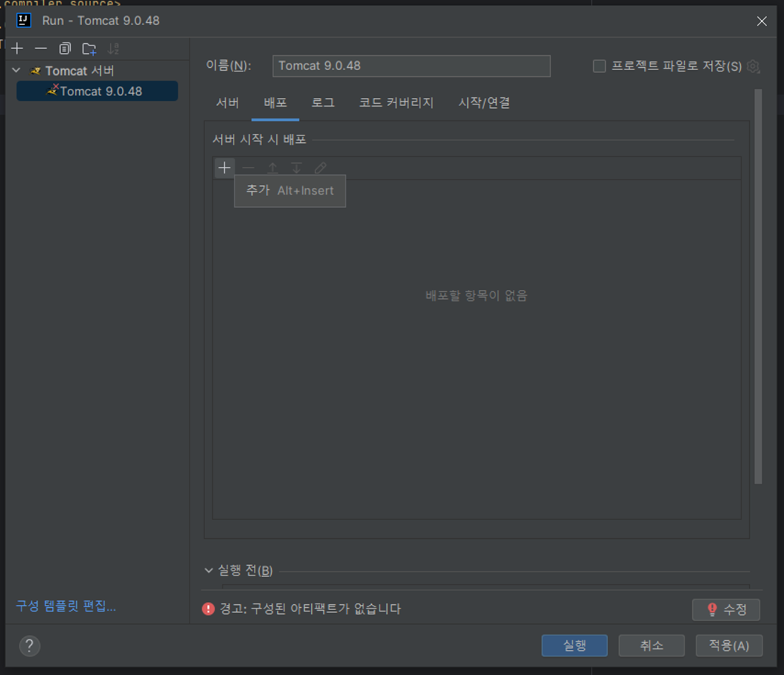The width and height of the screenshot is (784, 675).
Task: Remove the selected configuration
Action: (41, 49)
